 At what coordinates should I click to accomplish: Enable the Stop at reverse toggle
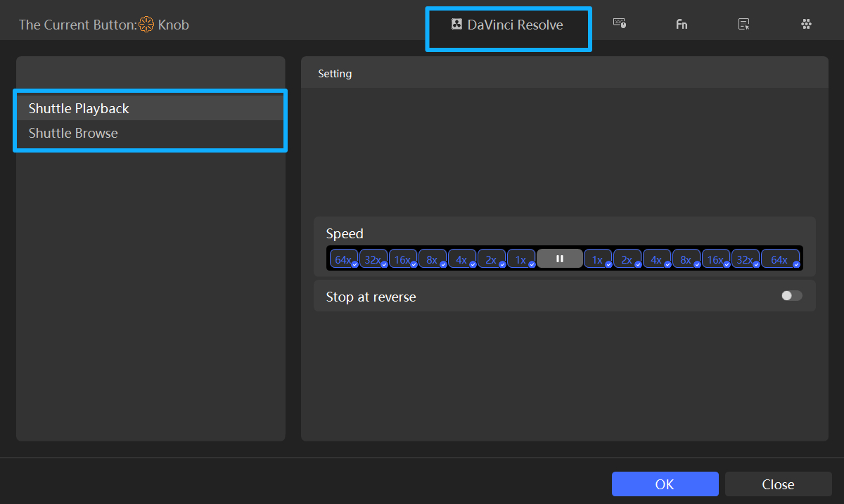[791, 295]
